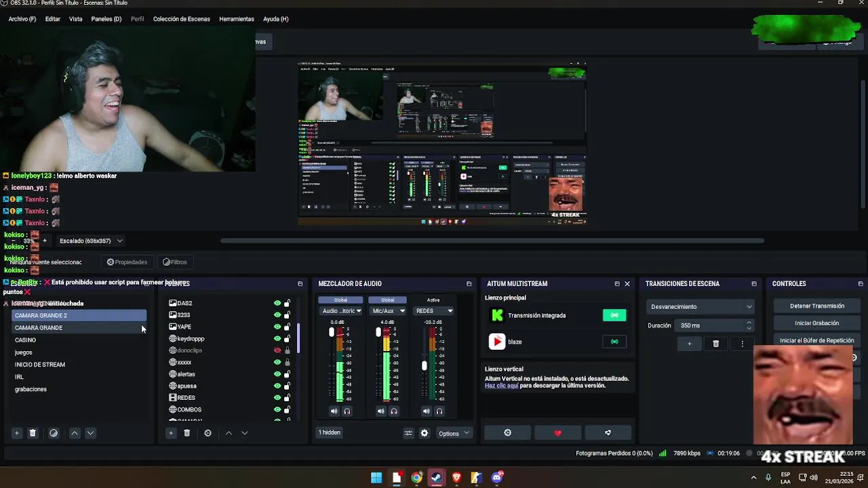Click the Aitum heart donate button
Viewport: 868px width, 488px height.
pos(557,432)
